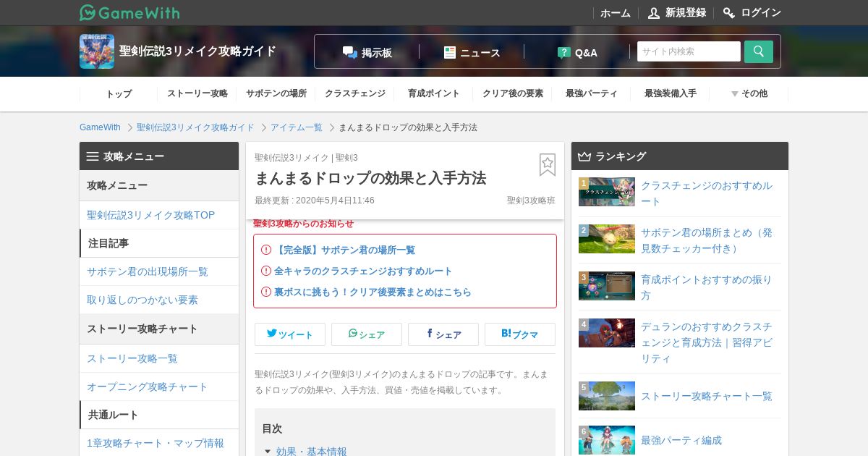Open 最強パーティ編成 ranking link
Viewport: 868px width, 456px height.
(681, 440)
